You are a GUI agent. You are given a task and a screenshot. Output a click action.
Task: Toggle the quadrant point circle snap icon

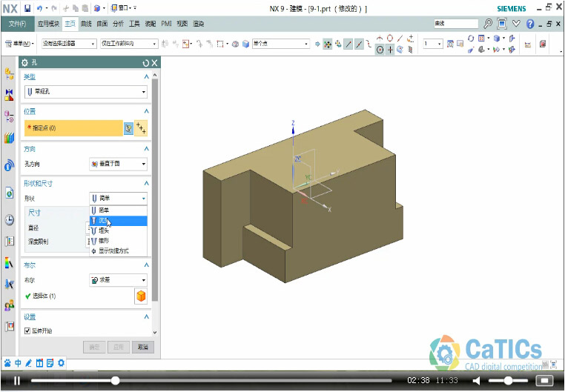click(x=390, y=38)
